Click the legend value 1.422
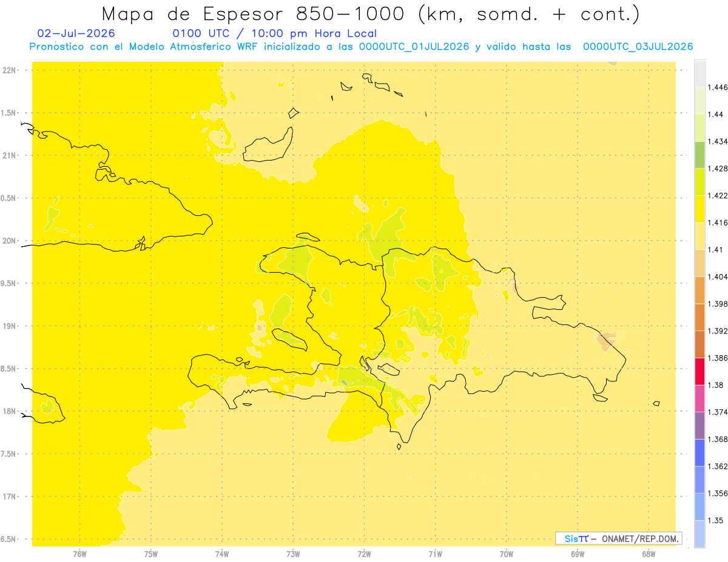This screenshot has width=728, height=562. [719, 196]
